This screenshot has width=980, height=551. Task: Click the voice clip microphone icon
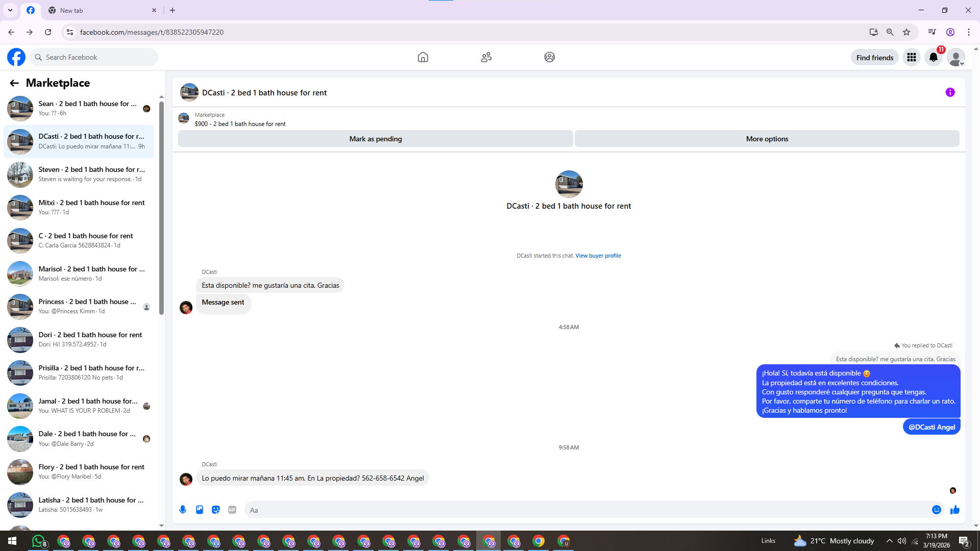coord(183,510)
